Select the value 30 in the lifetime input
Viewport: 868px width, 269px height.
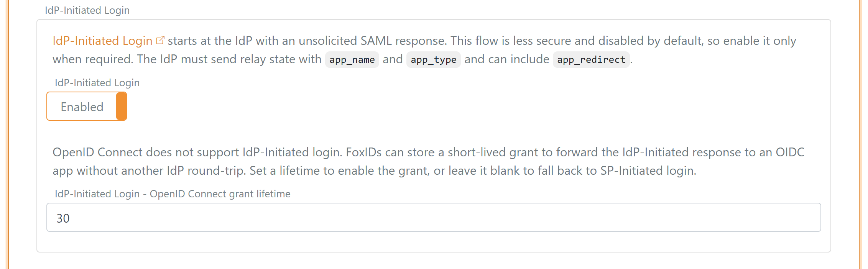pyautogui.click(x=64, y=218)
